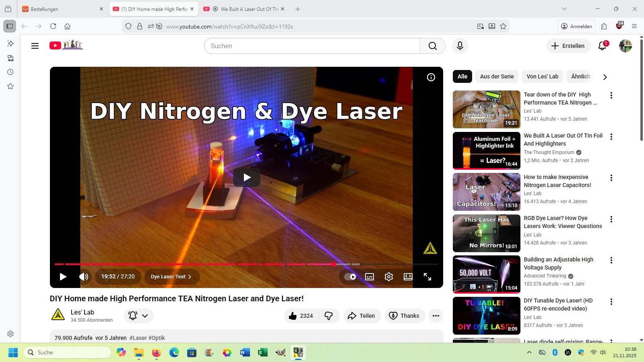Seek on the video progress bar

click(246, 264)
